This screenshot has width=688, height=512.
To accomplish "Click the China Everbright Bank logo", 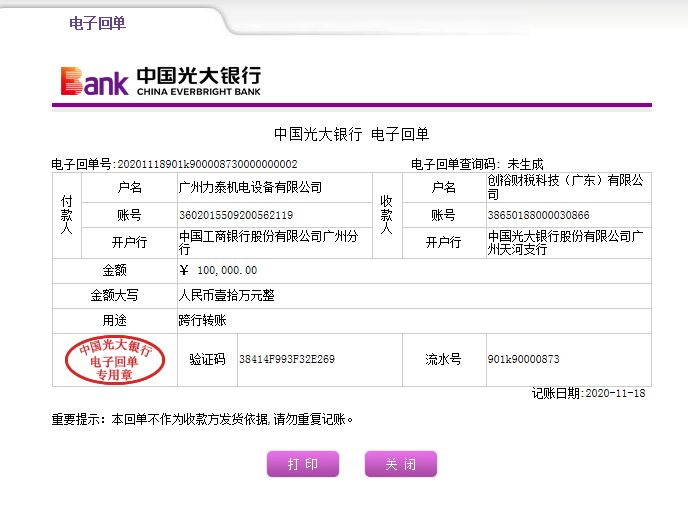I will click(161, 81).
